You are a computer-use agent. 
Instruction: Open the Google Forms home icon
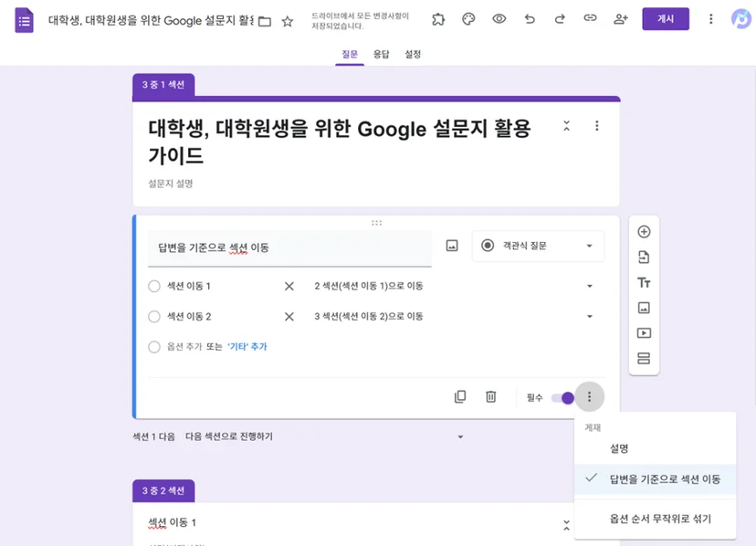(24, 21)
